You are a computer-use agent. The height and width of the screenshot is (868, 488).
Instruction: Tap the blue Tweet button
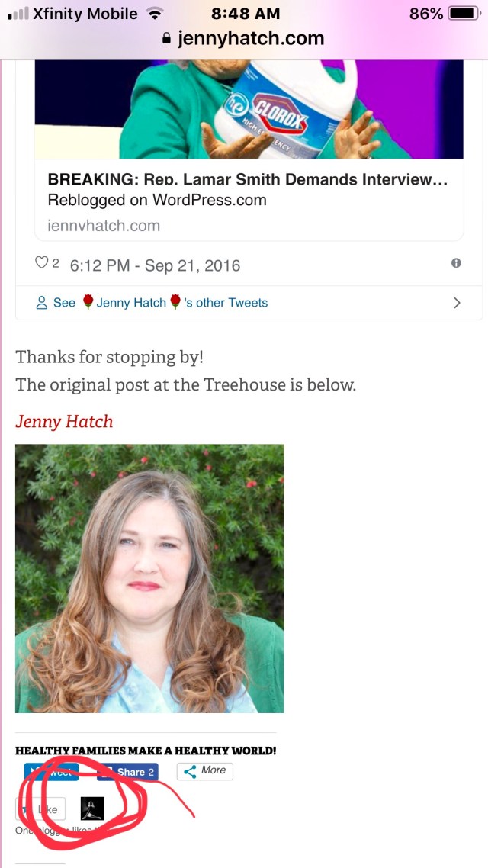point(51,772)
